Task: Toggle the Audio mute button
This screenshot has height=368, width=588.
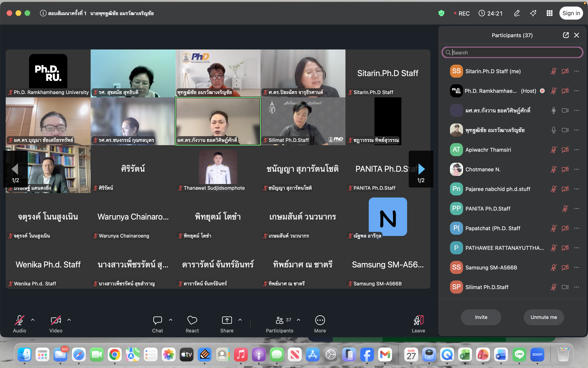Action: pos(19,324)
